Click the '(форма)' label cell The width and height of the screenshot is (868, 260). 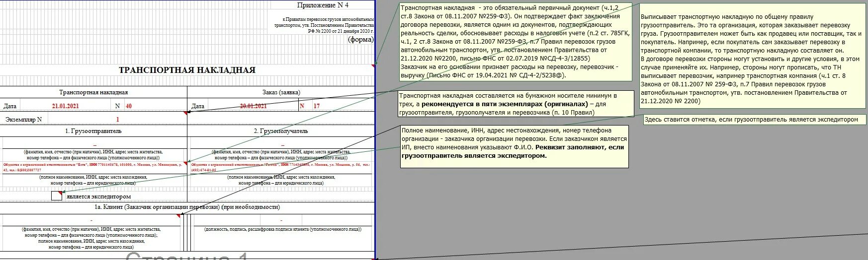click(x=360, y=39)
